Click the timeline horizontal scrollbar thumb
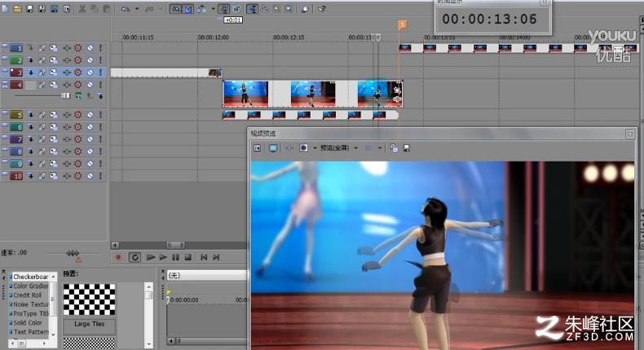Image resolution: width=644 pixels, height=350 pixels. click(x=176, y=245)
